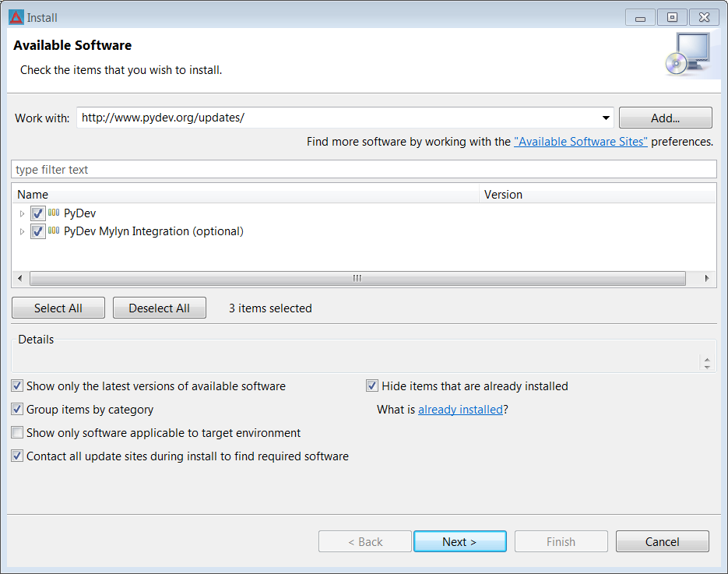728x574 pixels.
Task: Close the Install window
Action: 704,18
